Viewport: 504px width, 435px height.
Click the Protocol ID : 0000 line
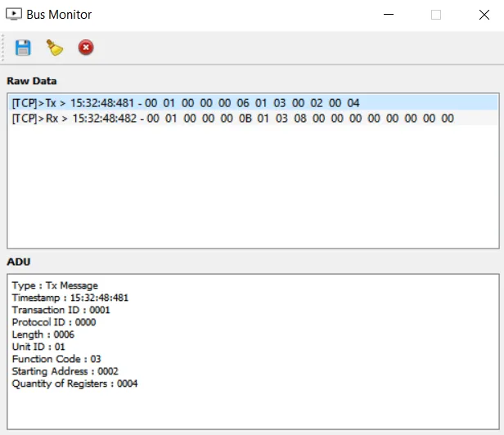click(x=54, y=322)
